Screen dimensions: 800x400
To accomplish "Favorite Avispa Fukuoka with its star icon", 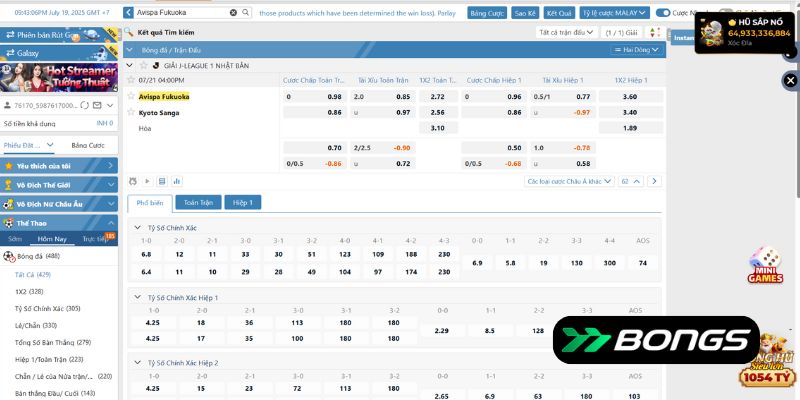I will (131, 97).
